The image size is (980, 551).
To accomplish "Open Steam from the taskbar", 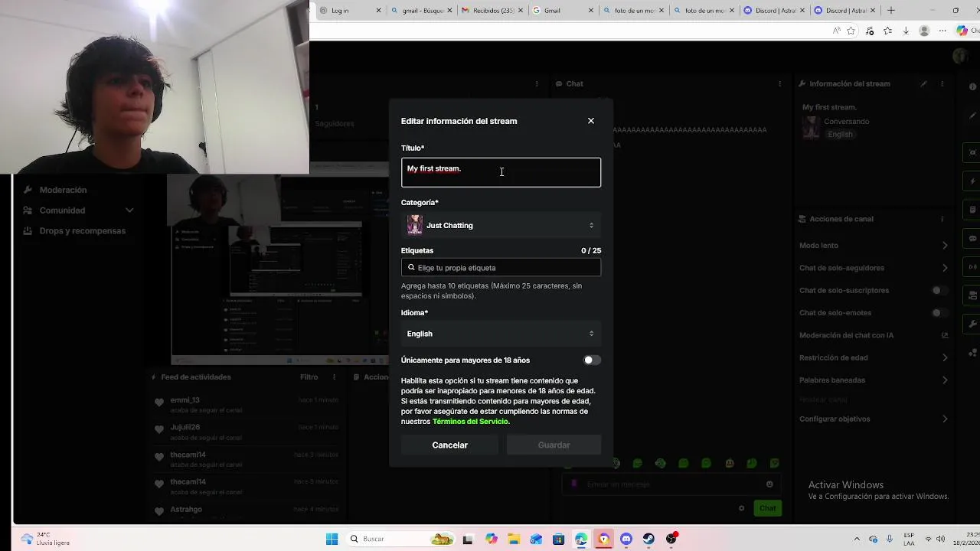I will 648,539.
